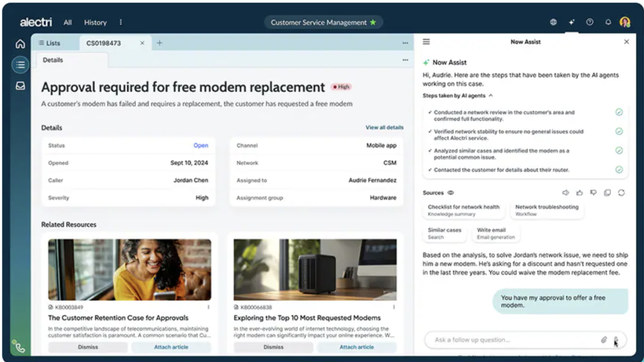
Task: Dismiss the Top 10 Most Requested Modems article
Action: 274,347
